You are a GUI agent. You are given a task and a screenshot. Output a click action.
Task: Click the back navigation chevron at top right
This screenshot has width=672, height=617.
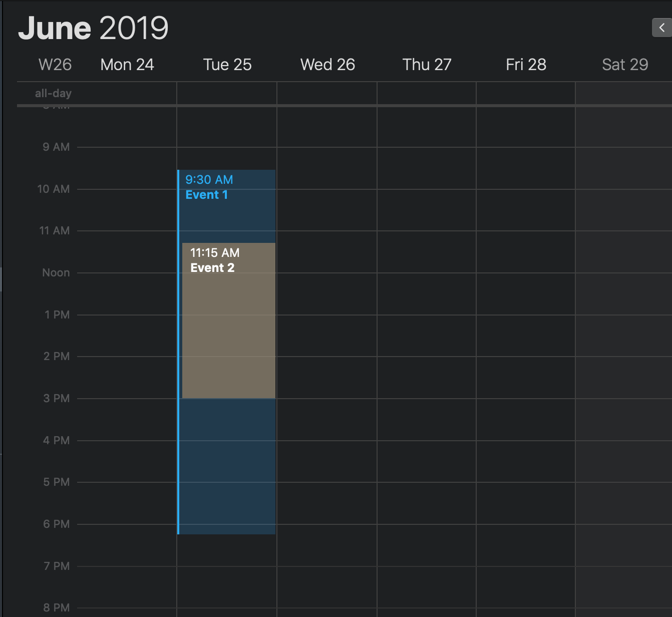tap(662, 28)
